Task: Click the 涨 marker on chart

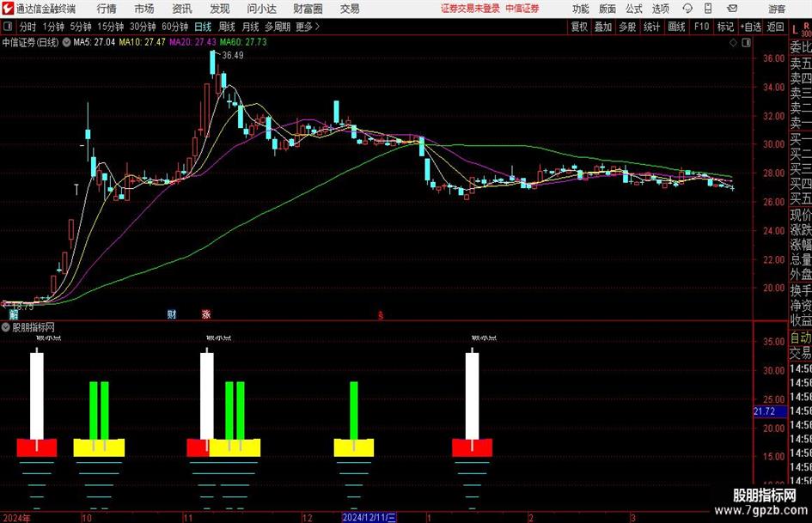Action: (206, 314)
